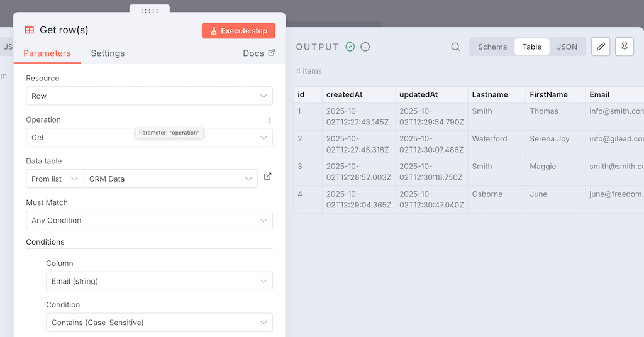This screenshot has height=337, width=644.
Task: Open the Docs link
Action: pyautogui.click(x=258, y=53)
